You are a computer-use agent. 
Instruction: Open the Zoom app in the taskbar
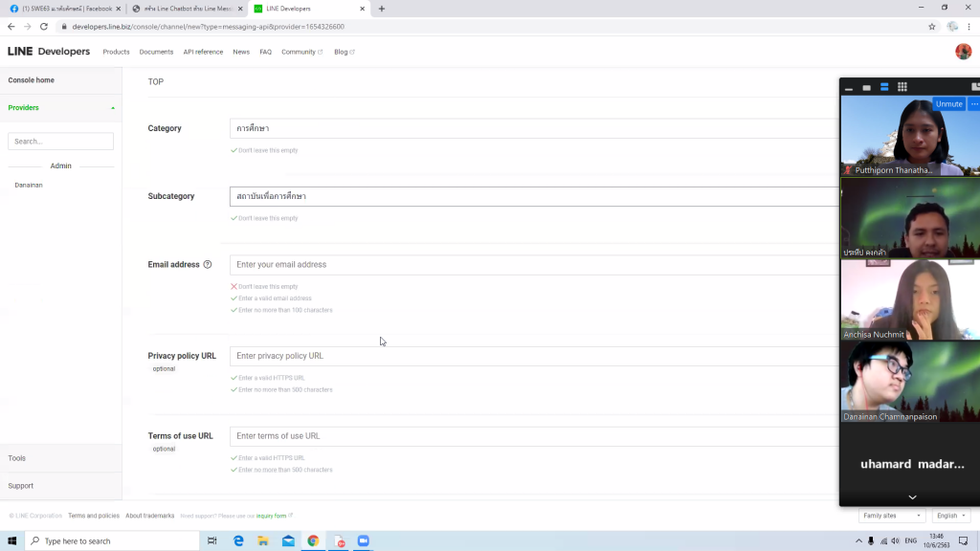363,540
